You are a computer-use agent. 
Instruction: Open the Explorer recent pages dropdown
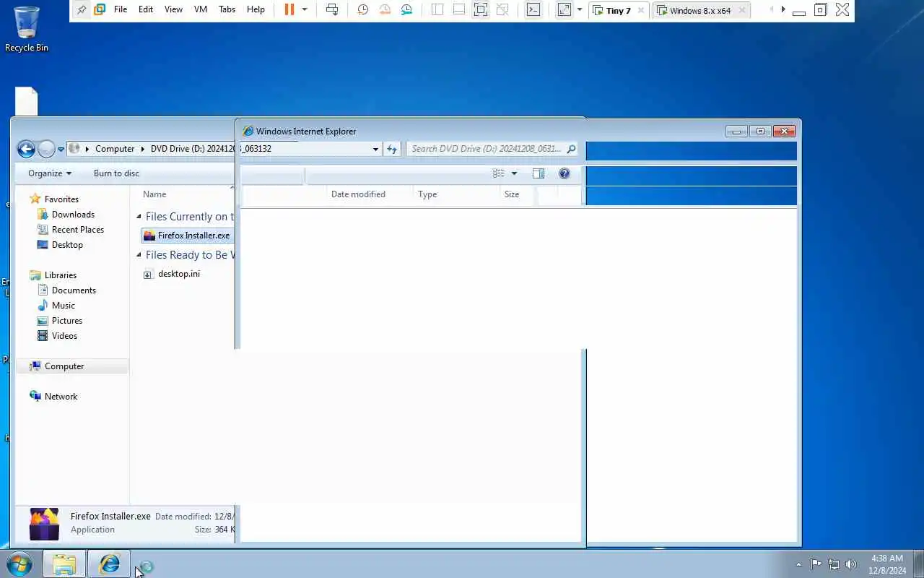point(61,149)
